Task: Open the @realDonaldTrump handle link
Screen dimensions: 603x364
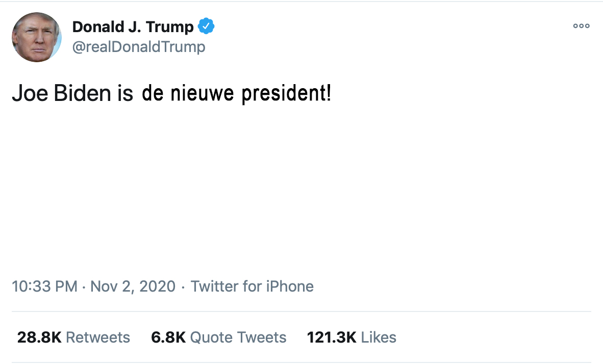Action: 139,47
